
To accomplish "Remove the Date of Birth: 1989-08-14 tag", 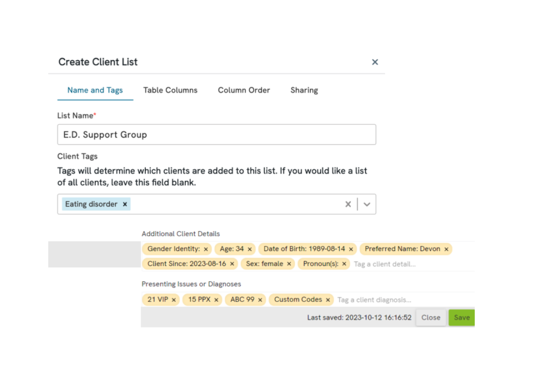I will point(351,249).
